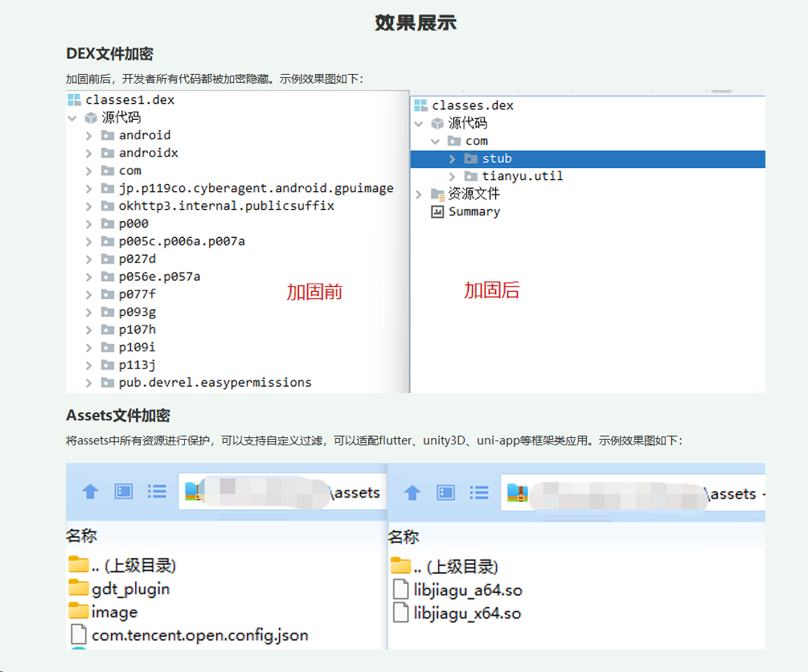
Task: Click the libjiagu_x64.so file icon
Action: click(x=400, y=613)
